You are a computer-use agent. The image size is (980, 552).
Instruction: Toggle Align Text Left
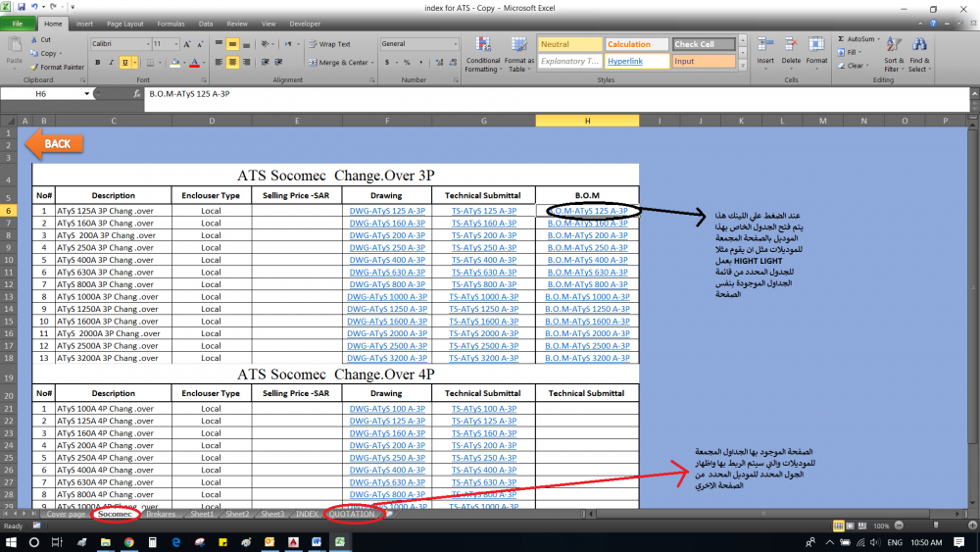point(219,63)
